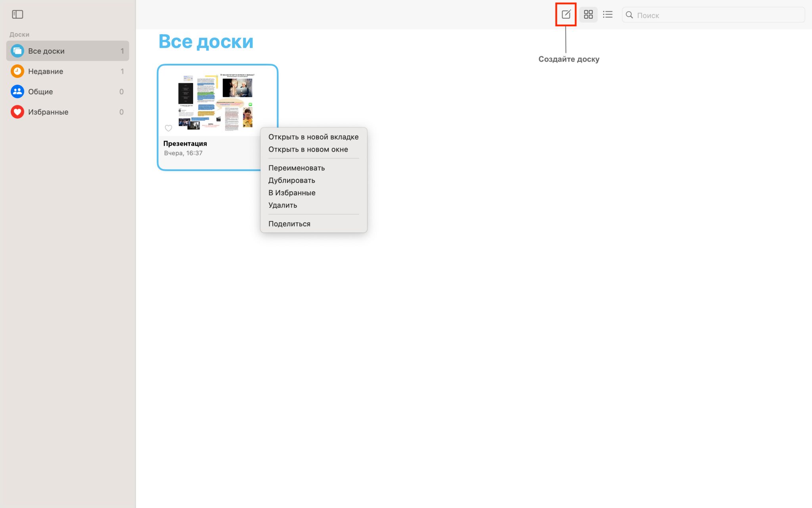Open the sidebar toggle icon

point(17,14)
